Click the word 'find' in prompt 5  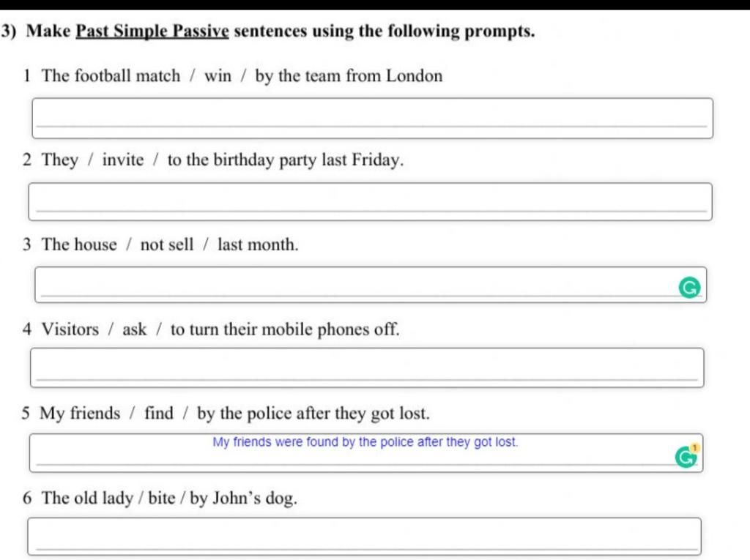[x=159, y=413]
